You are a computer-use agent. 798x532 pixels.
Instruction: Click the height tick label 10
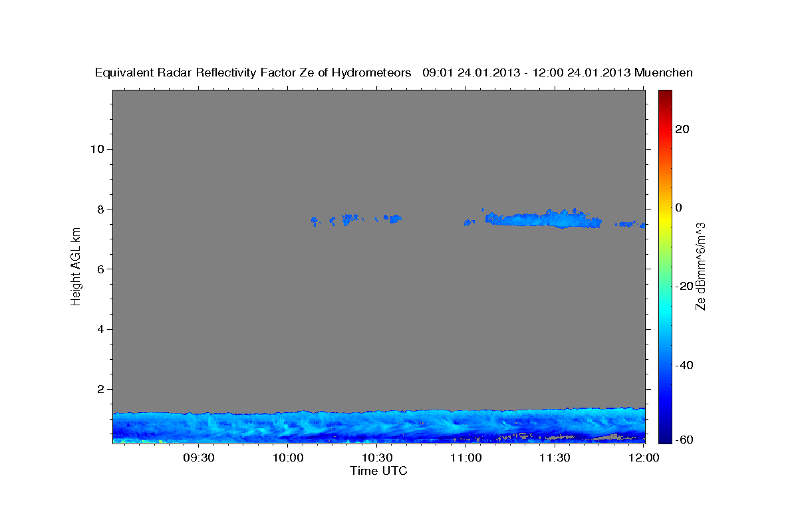click(97, 148)
